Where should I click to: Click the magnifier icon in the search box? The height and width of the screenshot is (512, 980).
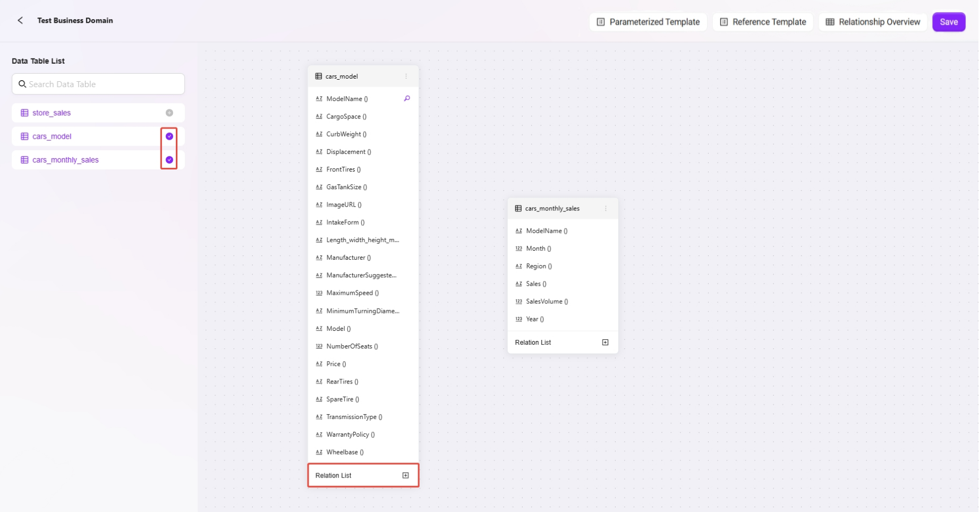click(22, 84)
